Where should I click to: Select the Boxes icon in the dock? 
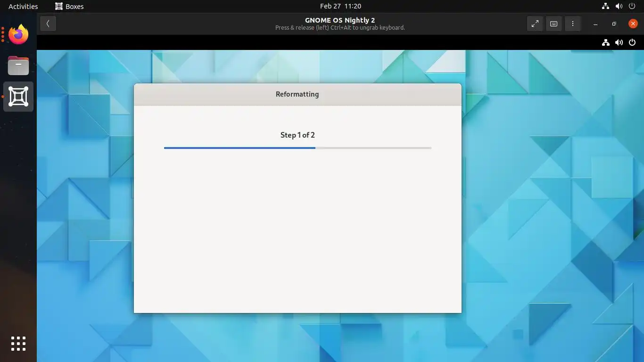pos(18,97)
